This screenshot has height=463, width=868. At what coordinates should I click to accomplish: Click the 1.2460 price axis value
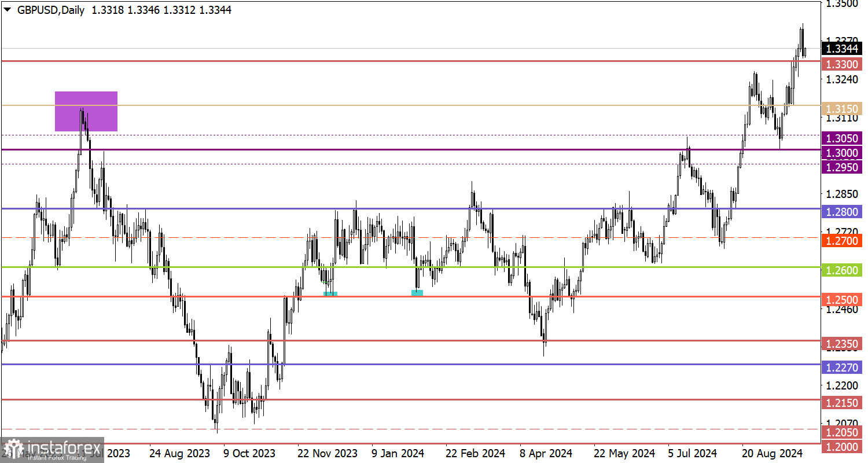click(842, 309)
